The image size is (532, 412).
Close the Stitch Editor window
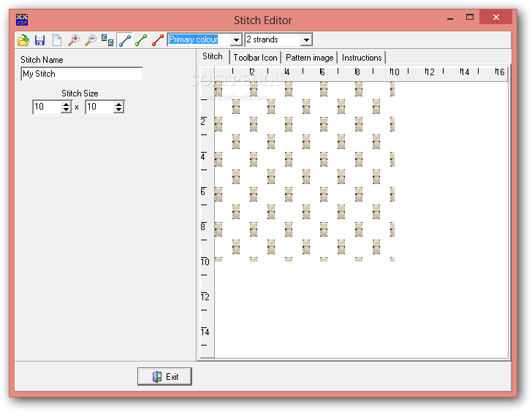(495, 17)
